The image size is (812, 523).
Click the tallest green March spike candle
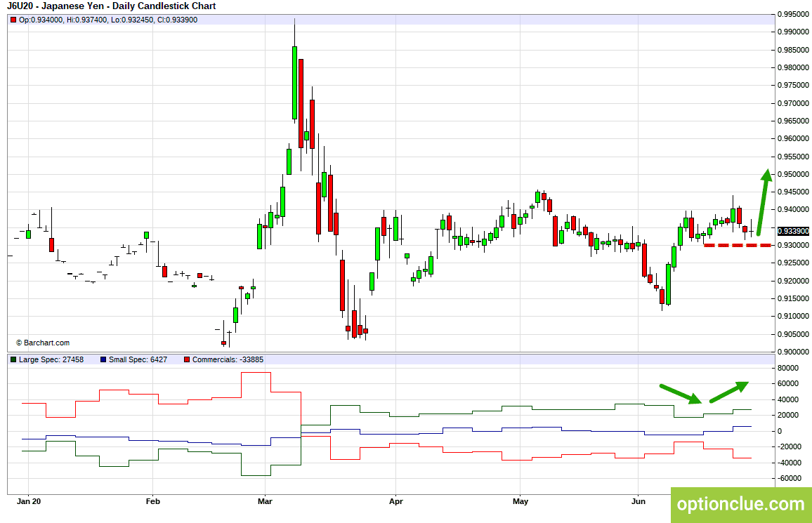click(x=294, y=83)
